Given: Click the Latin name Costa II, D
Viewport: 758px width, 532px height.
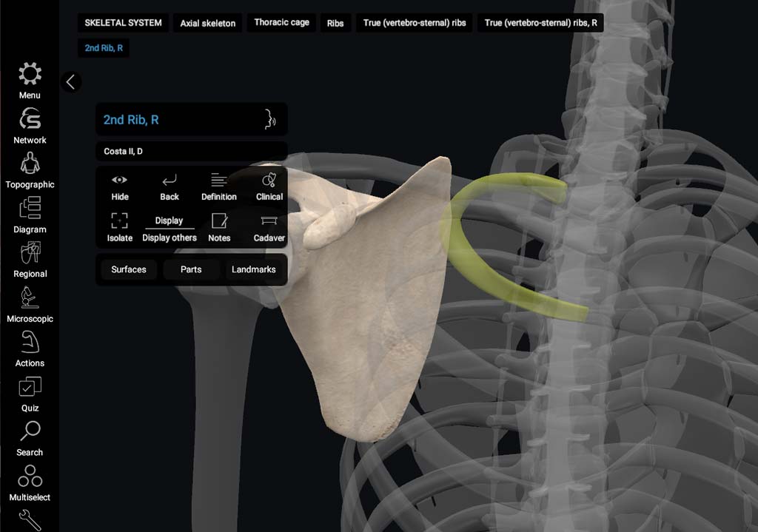Looking at the screenshot, I should coord(124,151).
